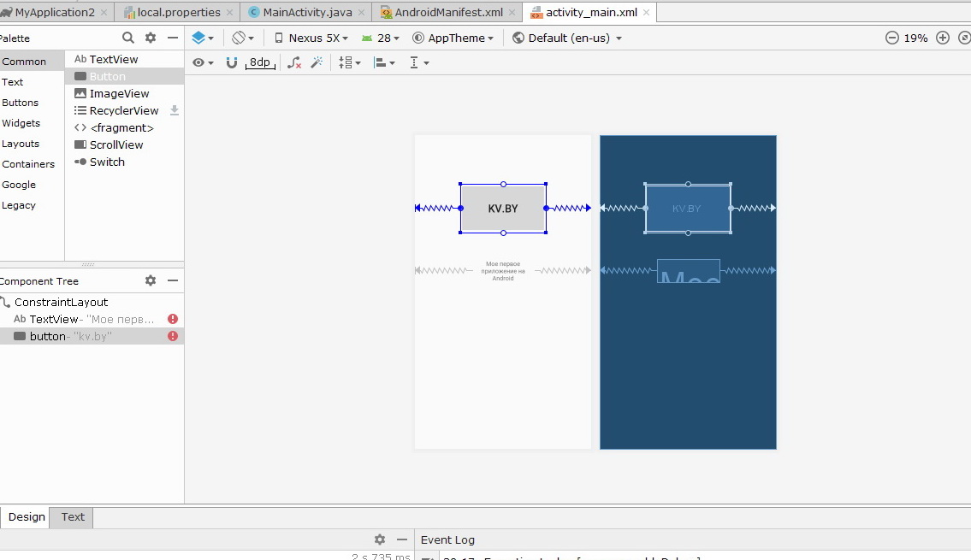Change the 8dp default margins
This screenshot has width=971, height=560.
(x=260, y=62)
